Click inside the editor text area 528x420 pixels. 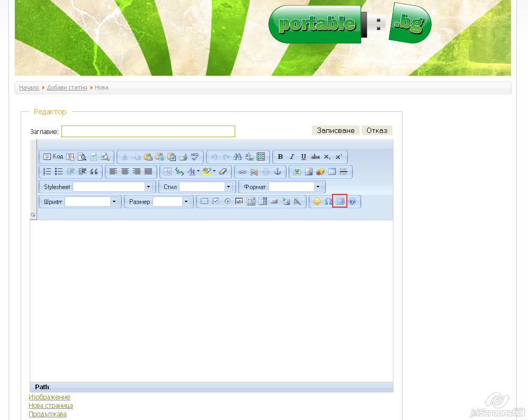pyautogui.click(x=211, y=301)
